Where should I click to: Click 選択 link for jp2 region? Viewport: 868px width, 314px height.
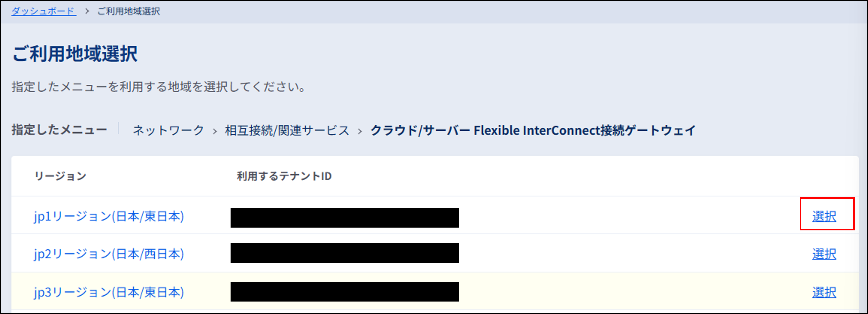[824, 254]
